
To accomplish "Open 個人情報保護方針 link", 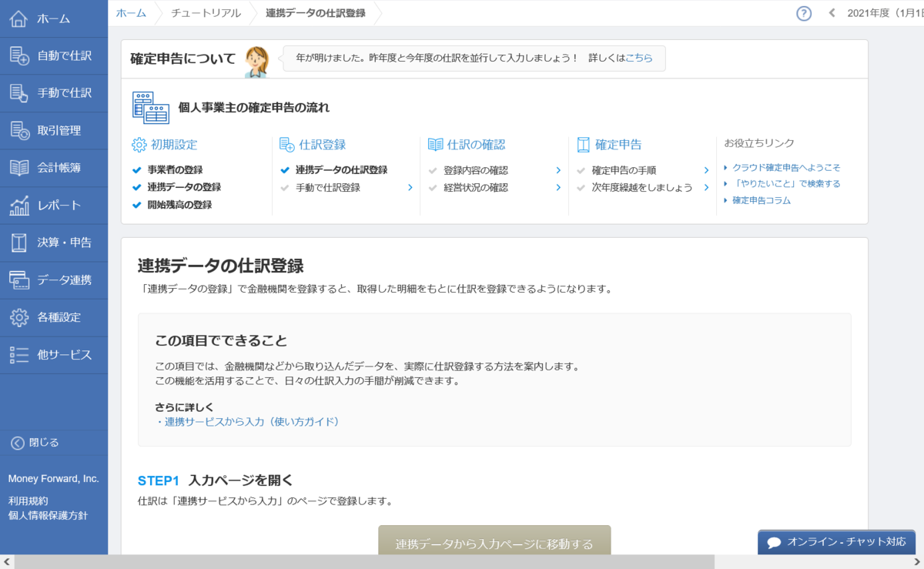I will (x=48, y=515).
